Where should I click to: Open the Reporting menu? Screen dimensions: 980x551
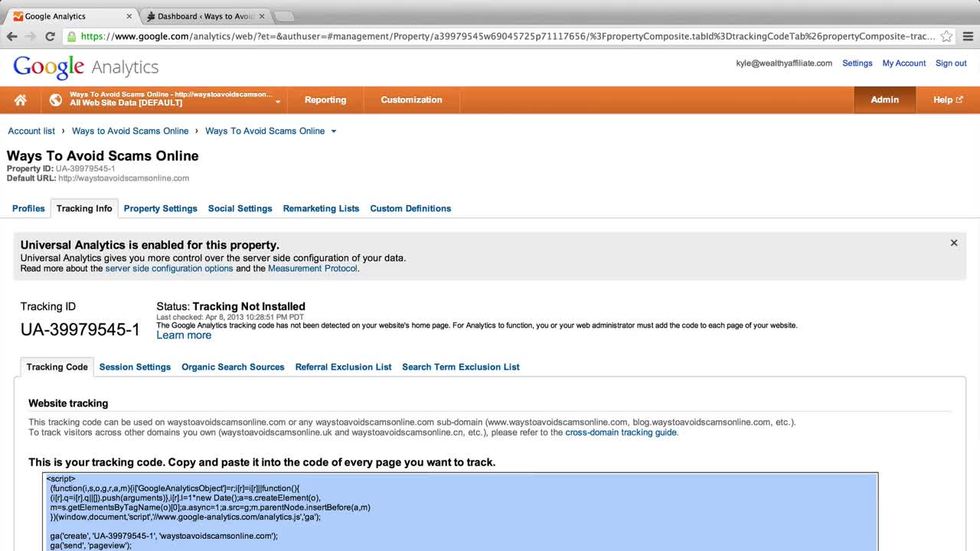[325, 99]
